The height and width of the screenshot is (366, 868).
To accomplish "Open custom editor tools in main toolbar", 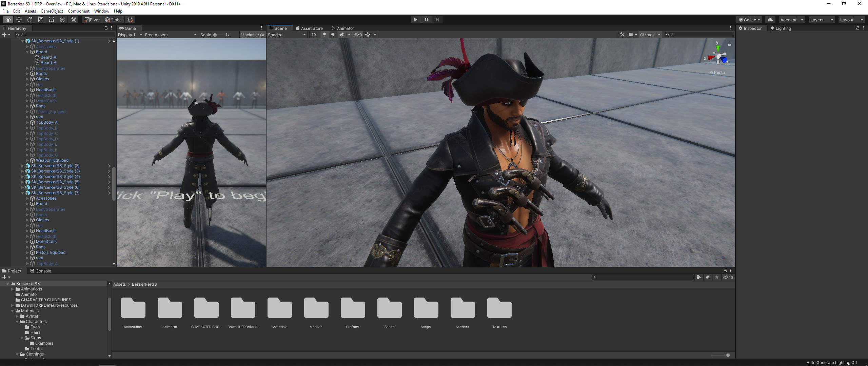I will (x=73, y=20).
